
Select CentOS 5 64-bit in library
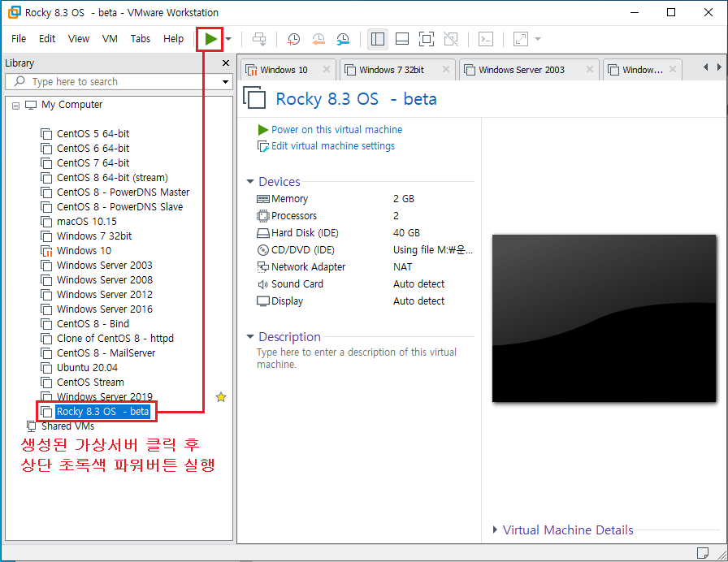93,134
